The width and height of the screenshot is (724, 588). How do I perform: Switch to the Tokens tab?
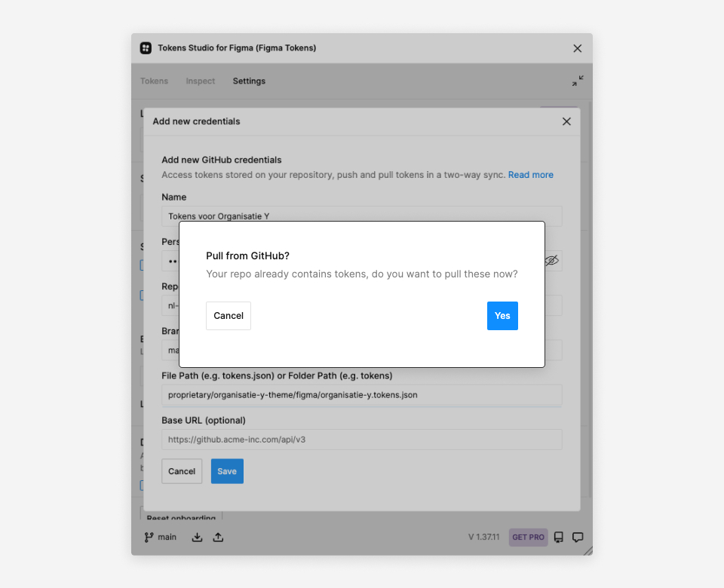pyautogui.click(x=154, y=81)
